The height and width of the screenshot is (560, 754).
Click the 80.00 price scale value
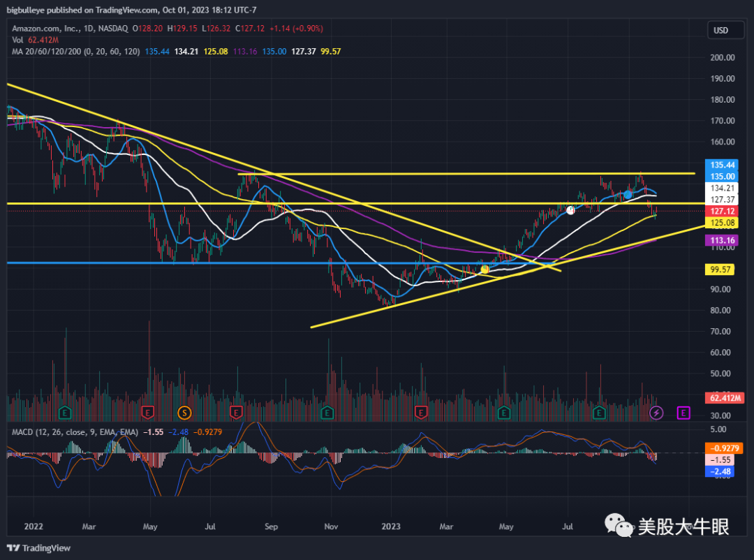(x=720, y=310)
